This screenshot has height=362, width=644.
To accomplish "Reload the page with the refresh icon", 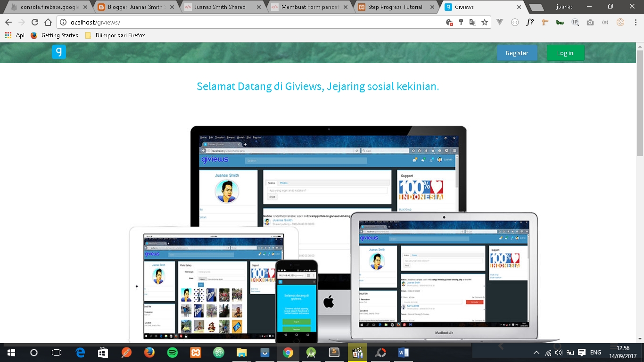I will point(34,22).
